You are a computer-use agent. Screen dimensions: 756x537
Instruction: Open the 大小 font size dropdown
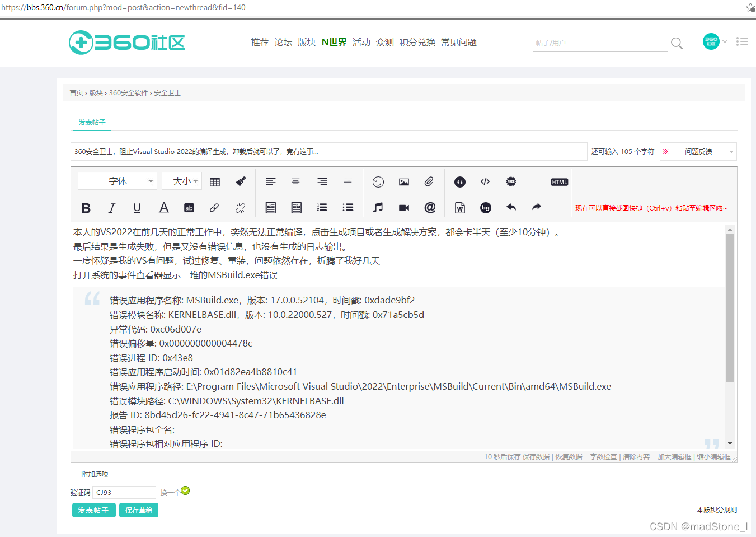coord(182,181)
